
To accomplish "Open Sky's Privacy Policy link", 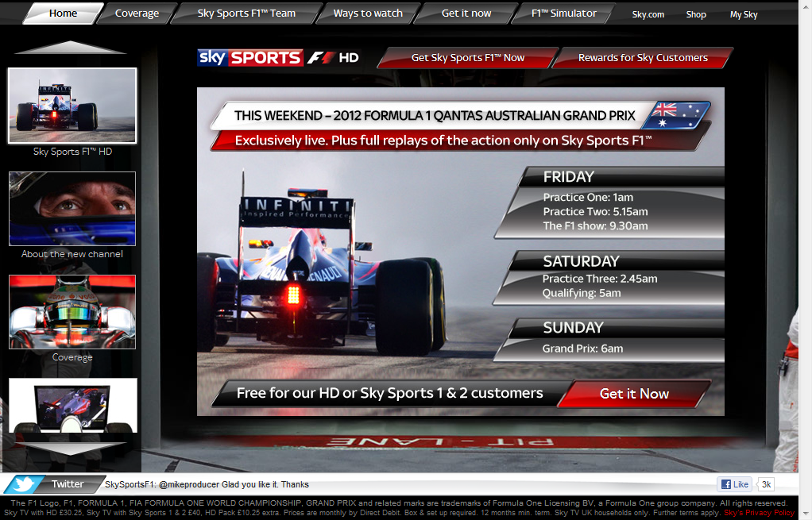I will pyautogui.click(x=759, y=513).
